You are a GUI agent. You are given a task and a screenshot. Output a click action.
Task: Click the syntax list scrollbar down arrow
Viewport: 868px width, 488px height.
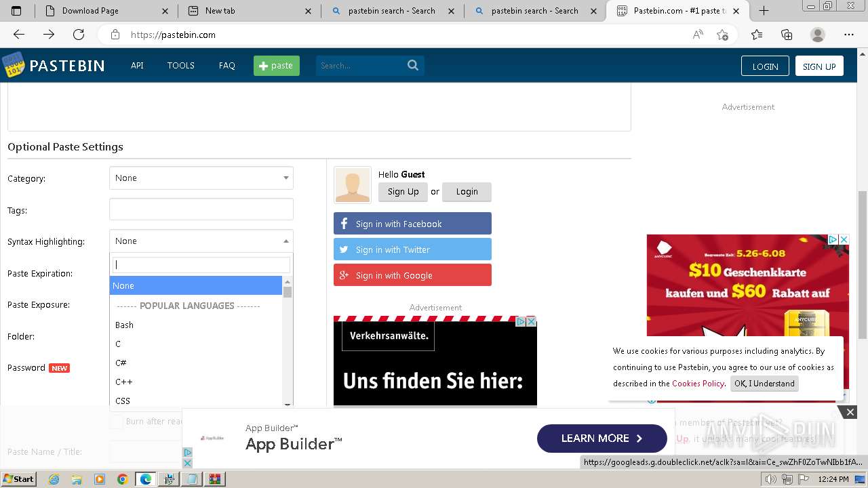[288, 404]
